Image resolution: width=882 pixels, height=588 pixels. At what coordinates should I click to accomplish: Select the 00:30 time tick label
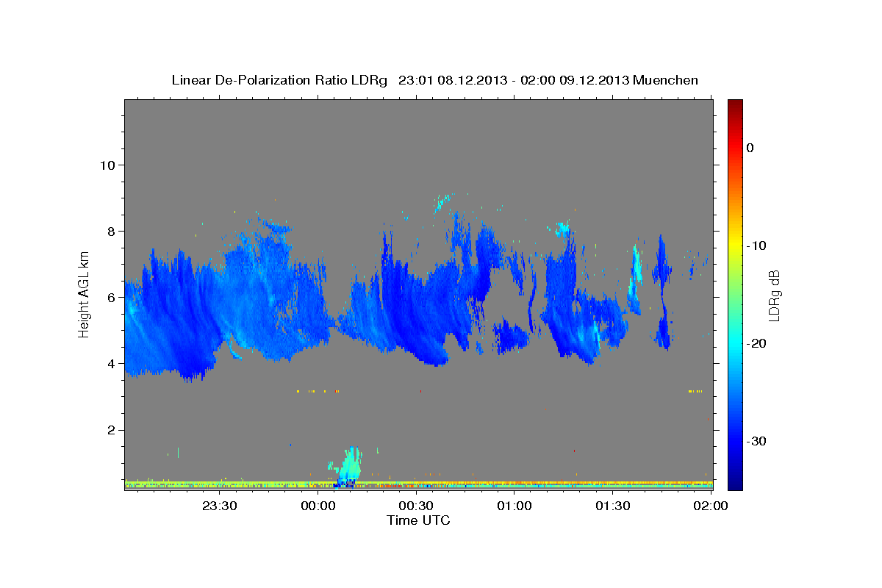point(416,506)
